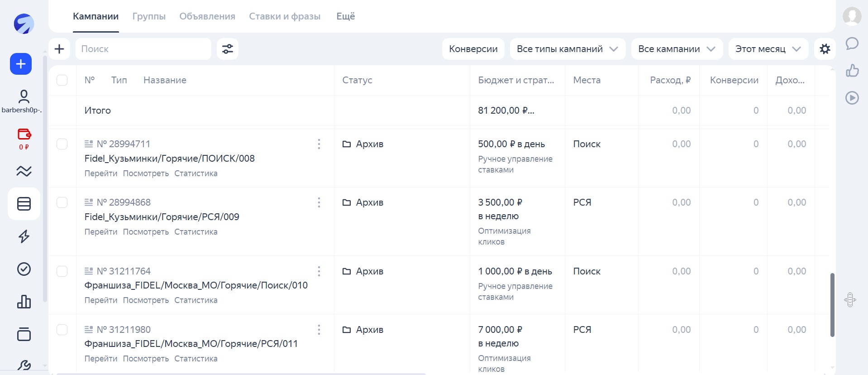Open the filter sliders icon

pos(228,49)
